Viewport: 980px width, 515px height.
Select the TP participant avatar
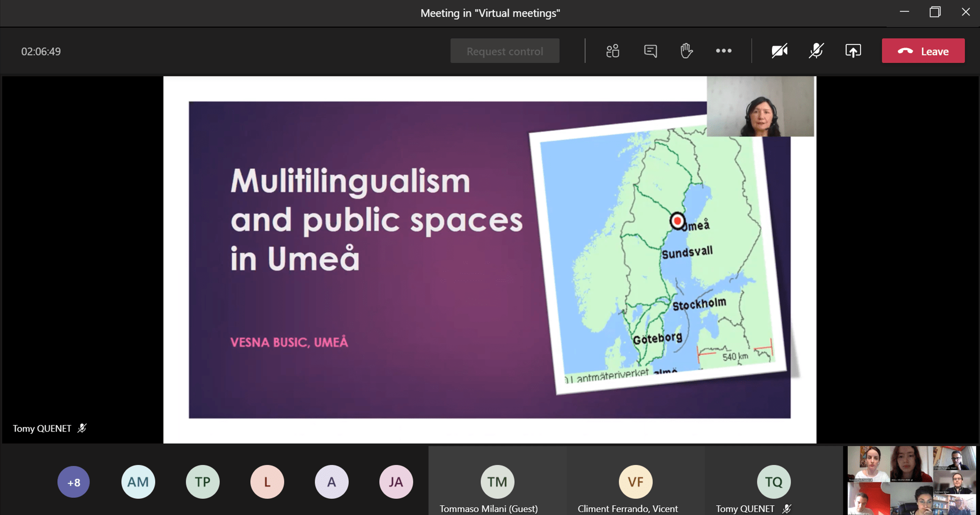(x=202, y=482)
